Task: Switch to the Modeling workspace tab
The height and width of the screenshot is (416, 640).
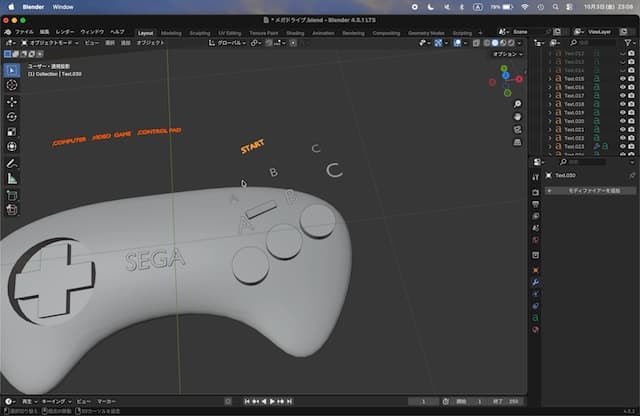Action: tap(172, 32)
